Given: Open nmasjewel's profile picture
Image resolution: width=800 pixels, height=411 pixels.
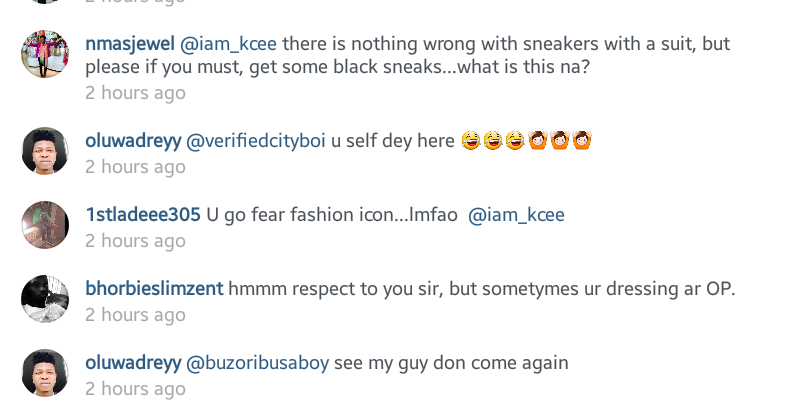Looking at the screenshot, I should point(45,54).
